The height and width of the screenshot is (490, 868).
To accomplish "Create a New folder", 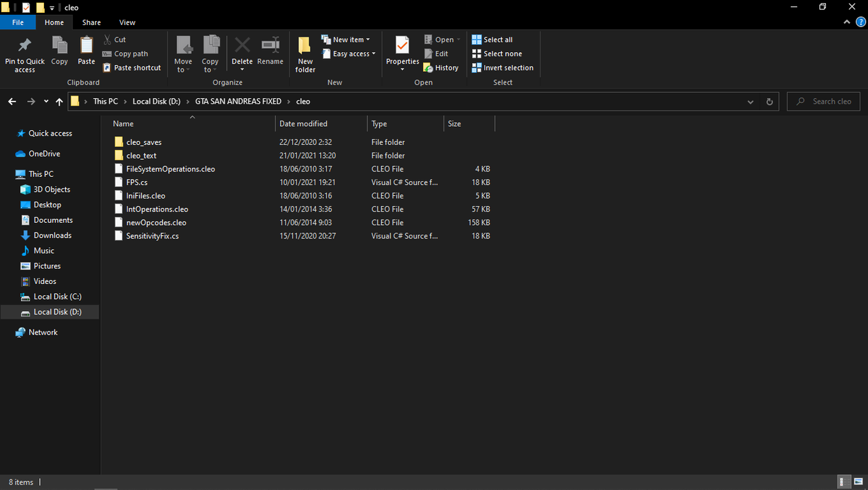I will pyautogui.click(x=305, y=54).
